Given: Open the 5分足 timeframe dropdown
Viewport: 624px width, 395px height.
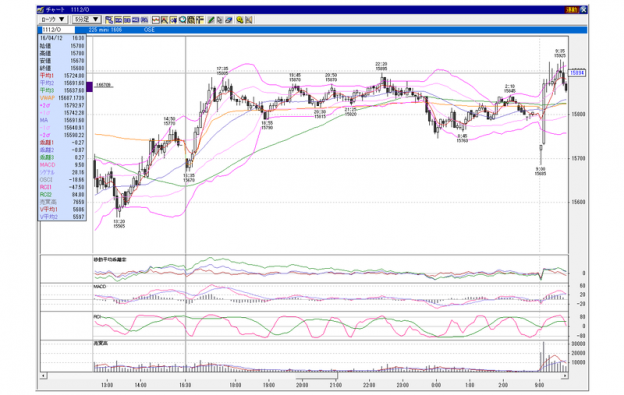Looking at the screenshot, I should coord(86,19).
